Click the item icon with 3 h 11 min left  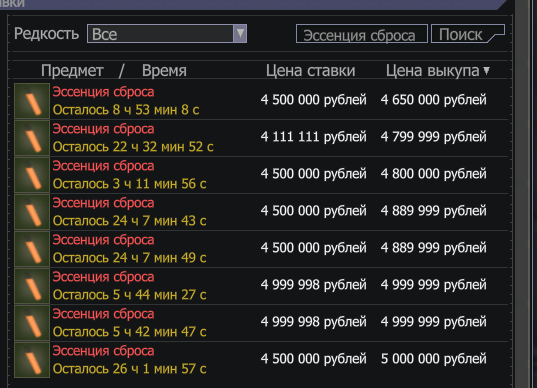[x=32, y=175]
